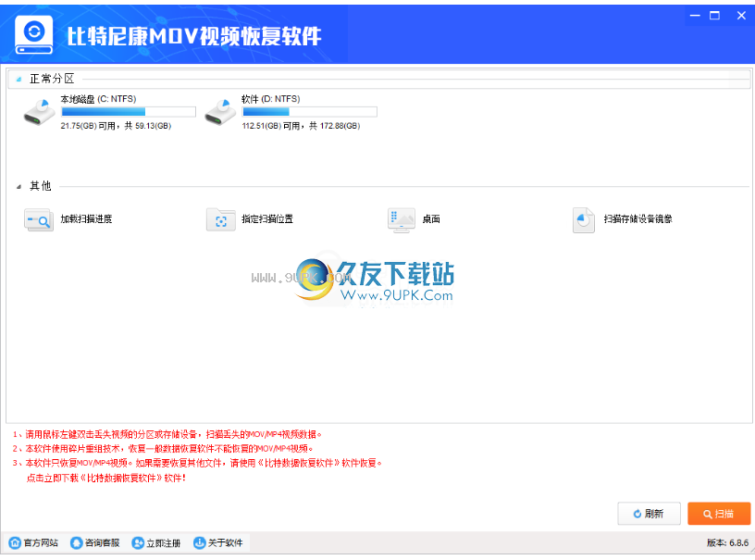Viewport: 755px width, 560px height.
Task: Open the load scan progress icon (加载扫描进度)
Action: tap(39, 220)
